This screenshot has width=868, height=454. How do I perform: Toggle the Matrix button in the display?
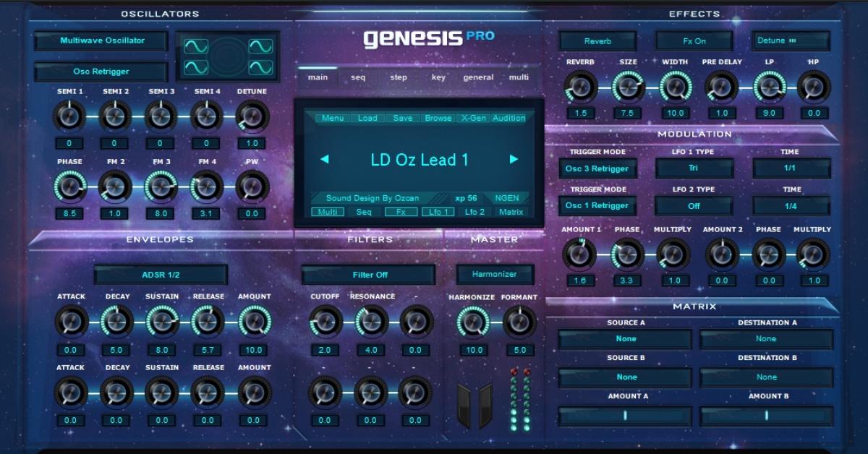[x=511, y=212]
